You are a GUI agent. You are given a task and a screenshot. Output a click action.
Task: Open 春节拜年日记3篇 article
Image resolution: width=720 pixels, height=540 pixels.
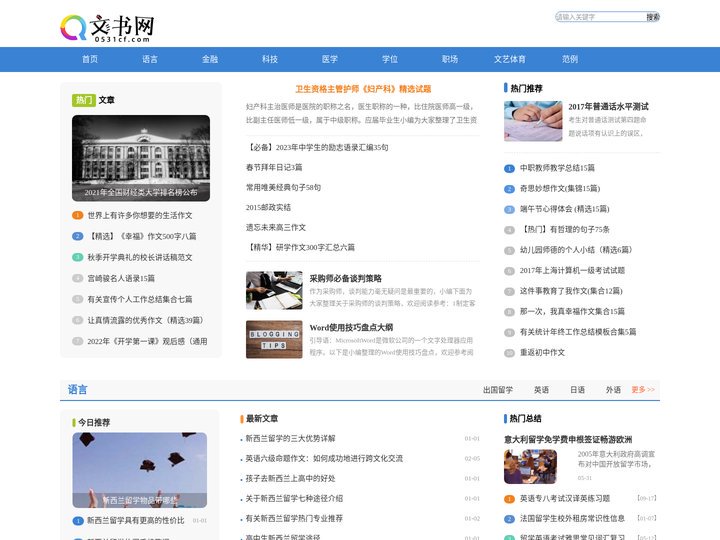tap(274, 168)
